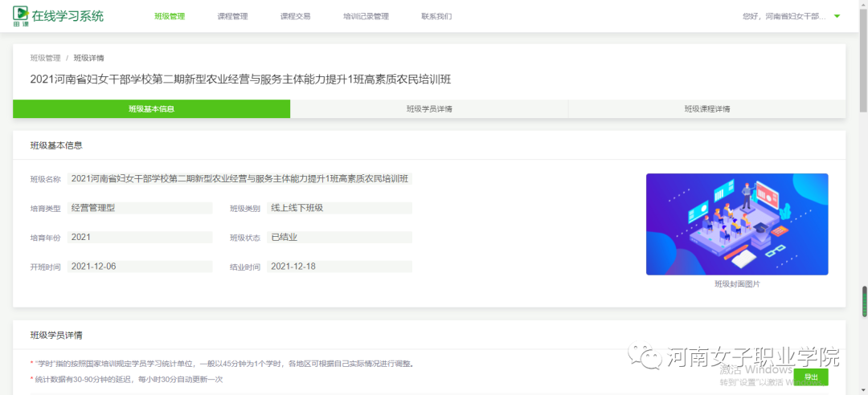Open 班级管理 in the top navigation

(170, 17)
